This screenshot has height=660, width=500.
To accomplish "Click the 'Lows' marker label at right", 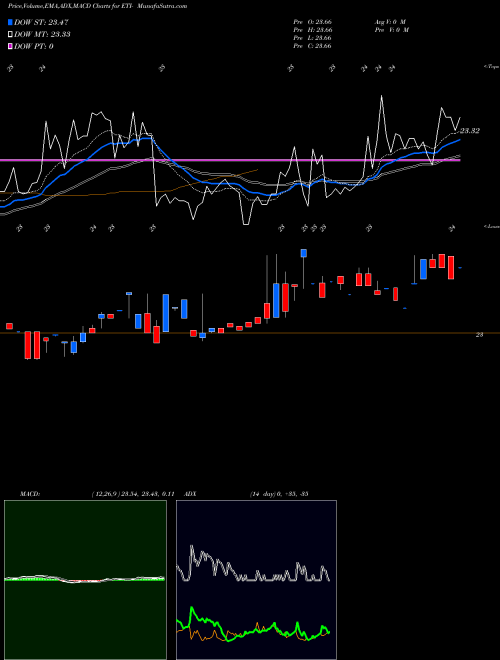I will [x=491, y=226].
